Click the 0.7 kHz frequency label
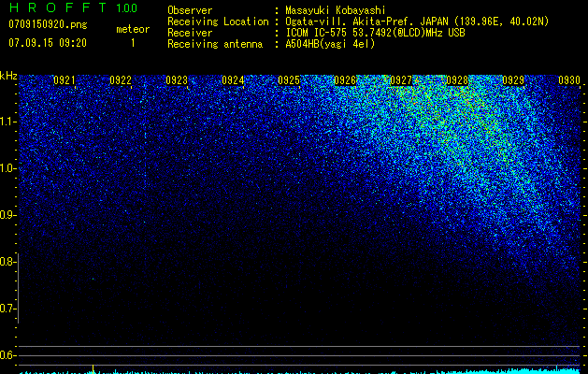 click(x=7, y=309)
